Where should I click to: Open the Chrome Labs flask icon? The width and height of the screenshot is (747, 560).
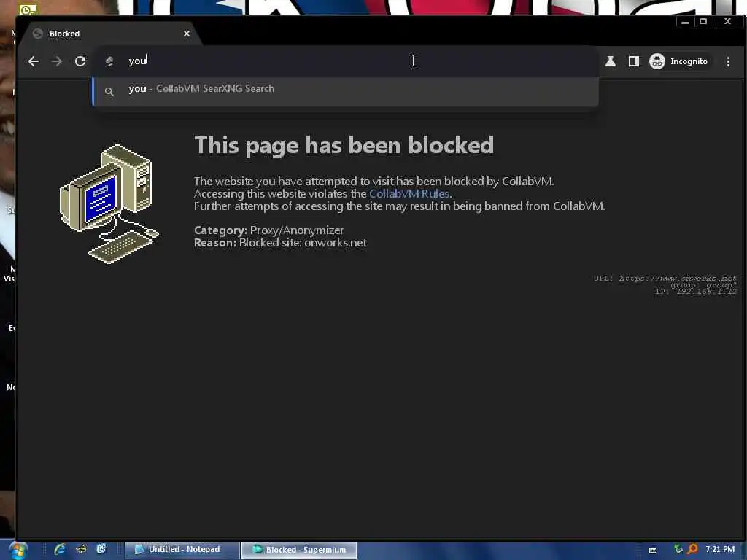pyautogui.click(x=611, y=61)
